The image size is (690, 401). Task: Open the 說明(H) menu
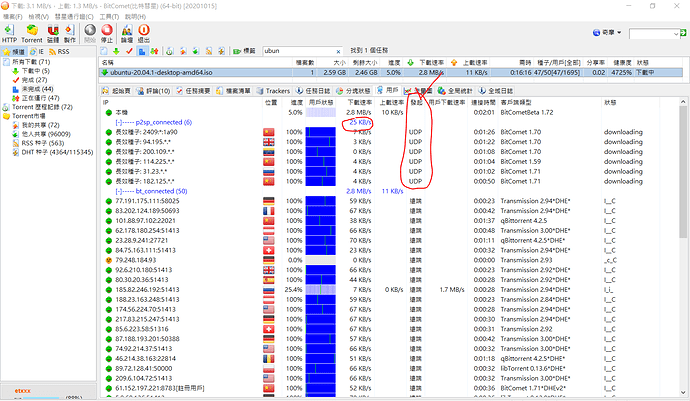click(135, 16)
